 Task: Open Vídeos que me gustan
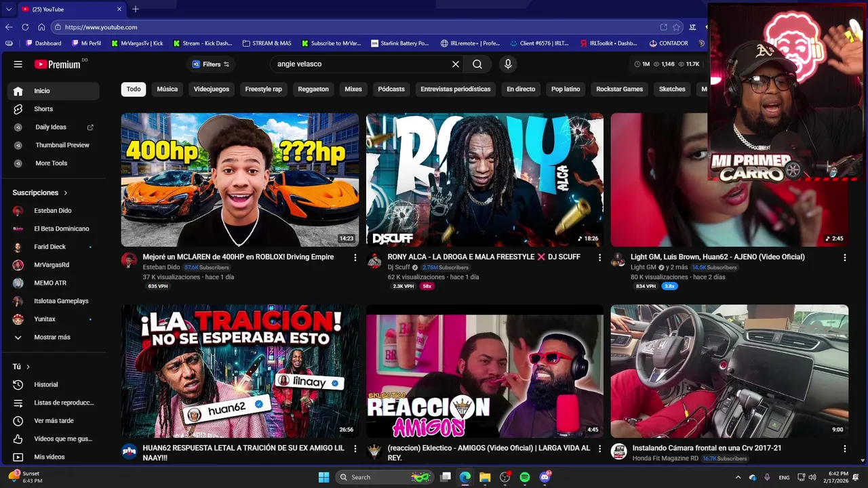coord(54,439)
